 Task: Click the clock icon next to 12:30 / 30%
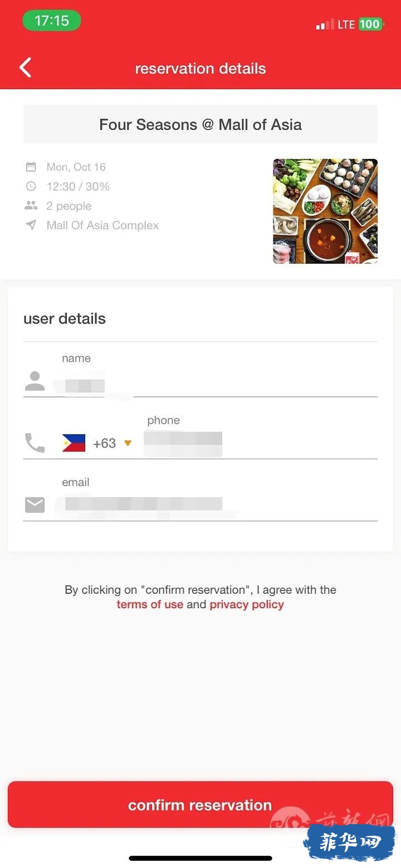31,186
